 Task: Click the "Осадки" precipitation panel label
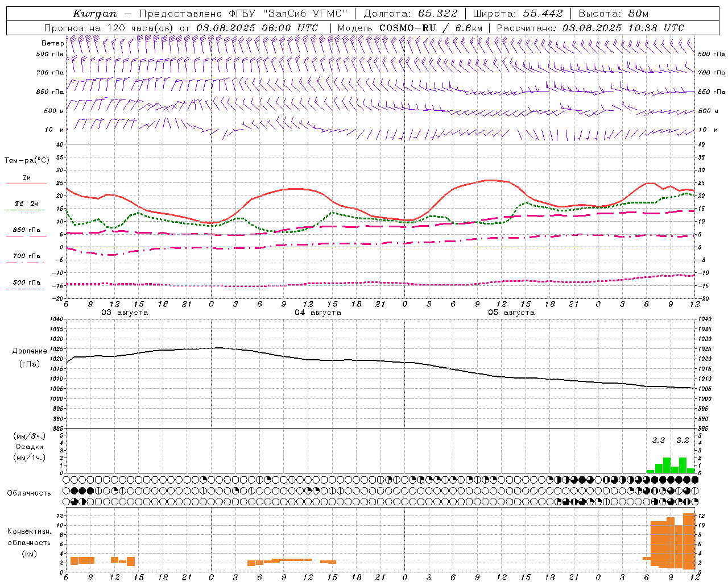click(30, 447)
